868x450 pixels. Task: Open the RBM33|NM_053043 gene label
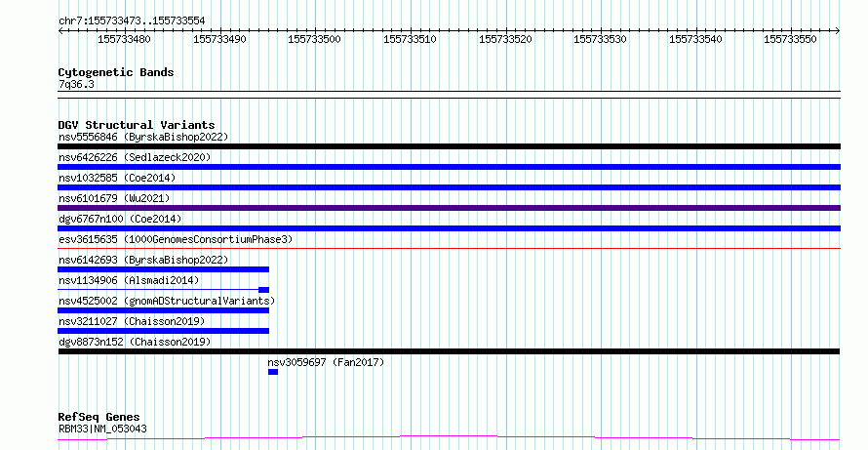tap(102, 429)
